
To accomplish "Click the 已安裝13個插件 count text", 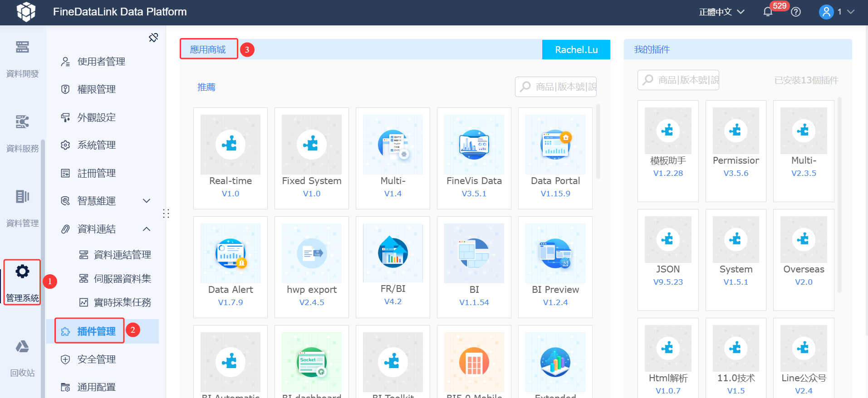I will click(806, 80).
